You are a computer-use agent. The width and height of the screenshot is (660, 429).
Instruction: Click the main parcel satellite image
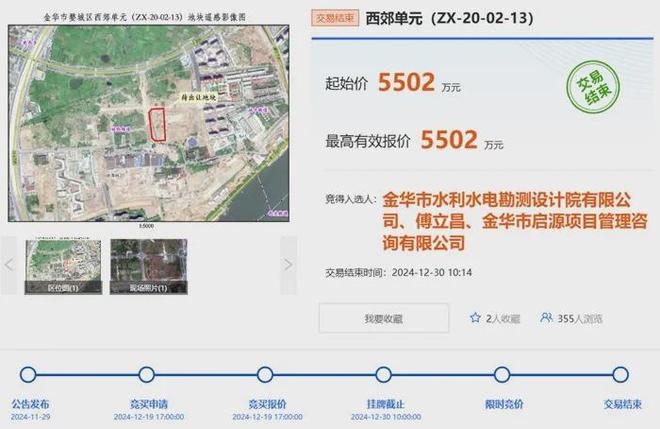click(149, 123)
